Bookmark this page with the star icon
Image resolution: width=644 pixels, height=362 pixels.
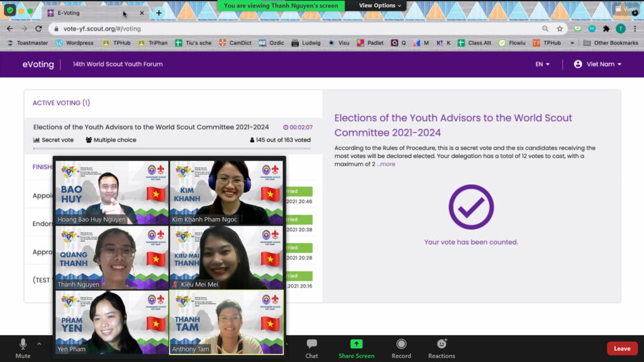coord(560,29)
